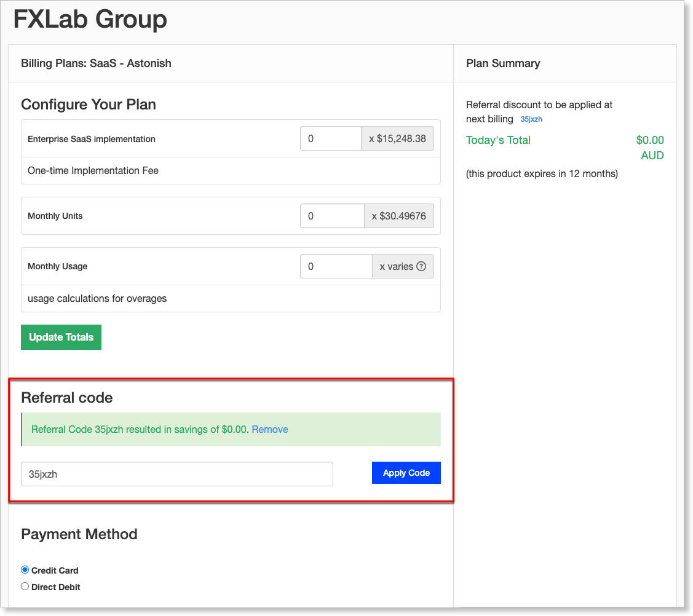Screen dimensions: 693x616
Task: Click 'One-time Implementation Fee' description
Action: pyautogui.click(x=93, y=170)
